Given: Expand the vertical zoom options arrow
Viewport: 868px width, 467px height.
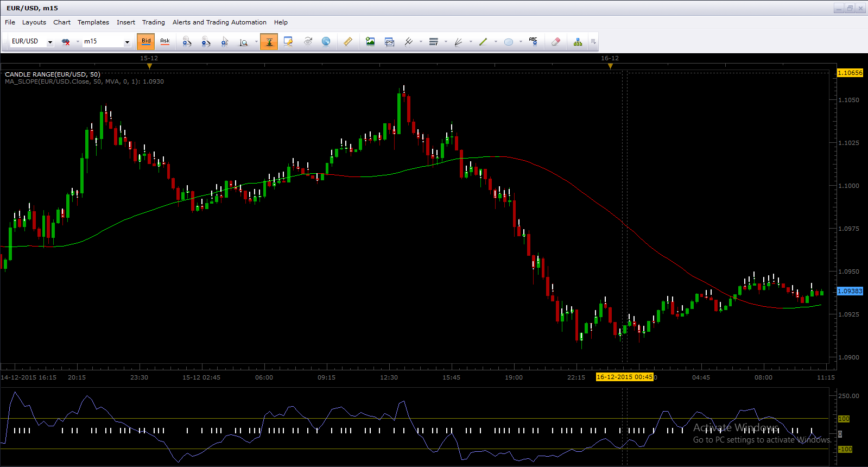Looking at the screenshot, I should pyautogui.click(x=256, y=42).
